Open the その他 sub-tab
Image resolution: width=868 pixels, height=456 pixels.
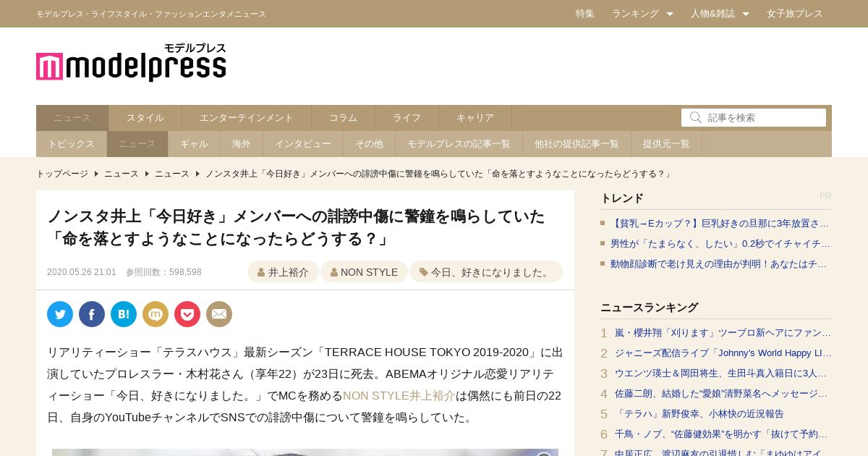click(x=370, y=144)
